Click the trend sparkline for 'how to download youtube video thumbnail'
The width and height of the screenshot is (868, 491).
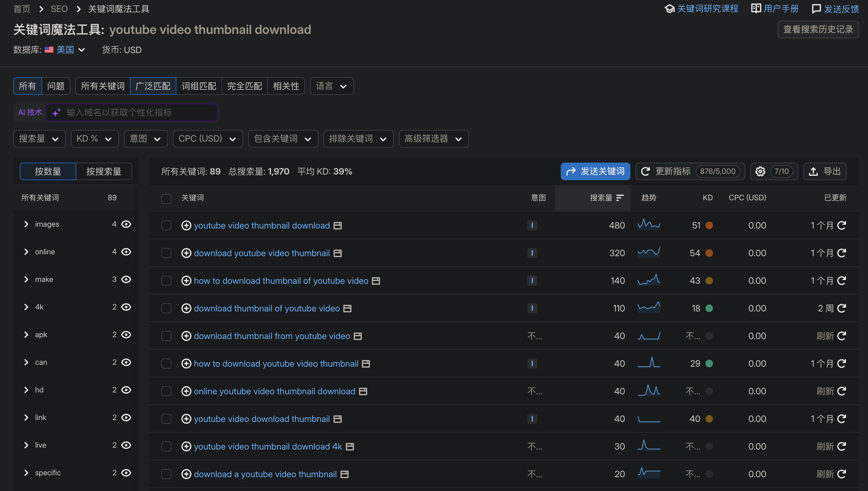pyautogui.click(x=649, y=363)
